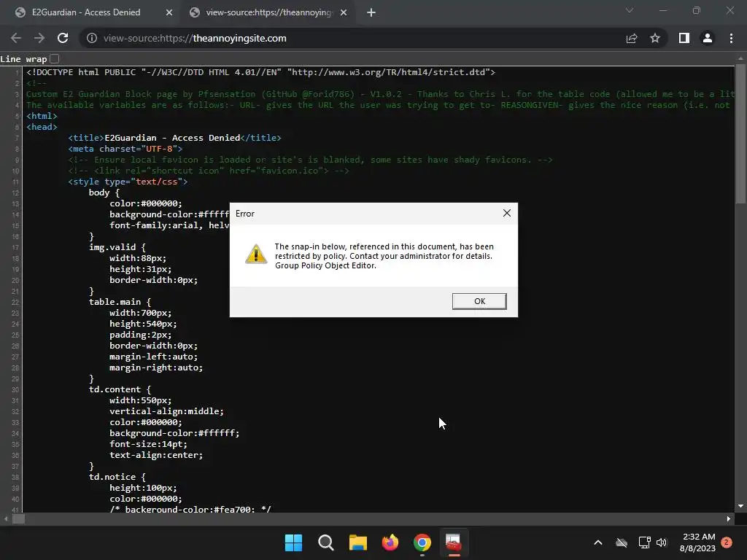Reload the view-source page
The width and height of the screenshot is (747, 560).
63,38
